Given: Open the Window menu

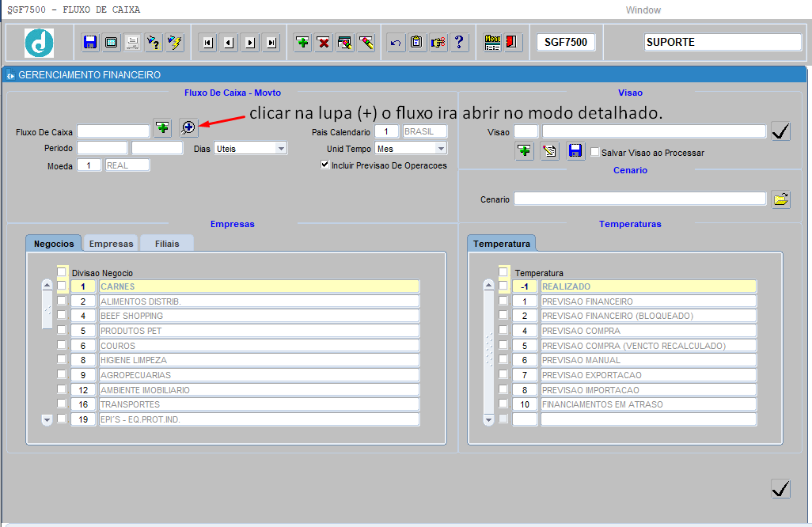Looking at the screenshot, I should pos(643,9).
